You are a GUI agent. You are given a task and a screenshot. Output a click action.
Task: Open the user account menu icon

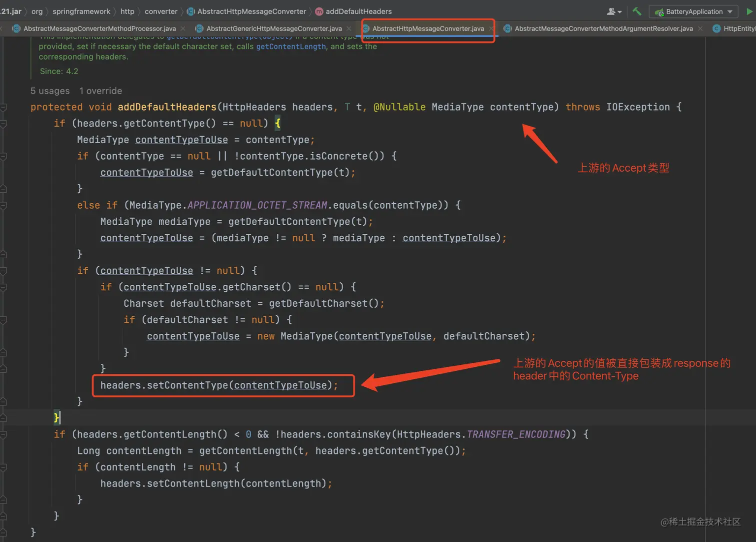pyautogui.click(x=614, y=11)
